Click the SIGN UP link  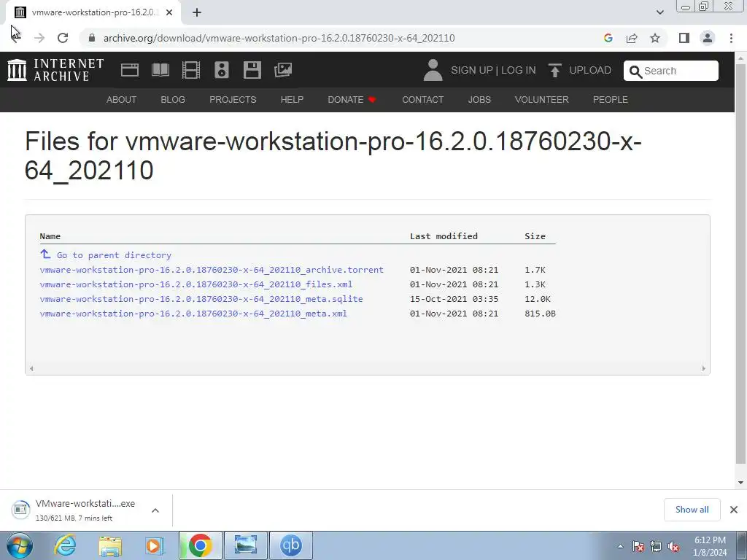point(472,70)
